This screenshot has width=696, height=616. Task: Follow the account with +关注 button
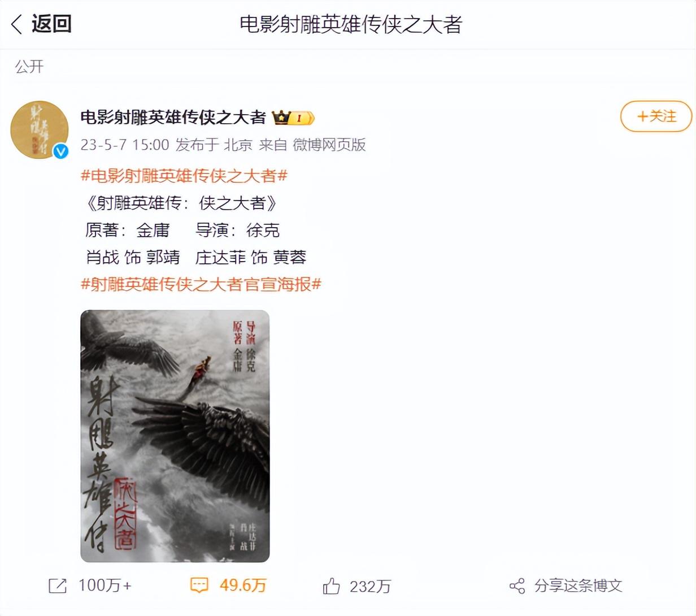[656, 116]
